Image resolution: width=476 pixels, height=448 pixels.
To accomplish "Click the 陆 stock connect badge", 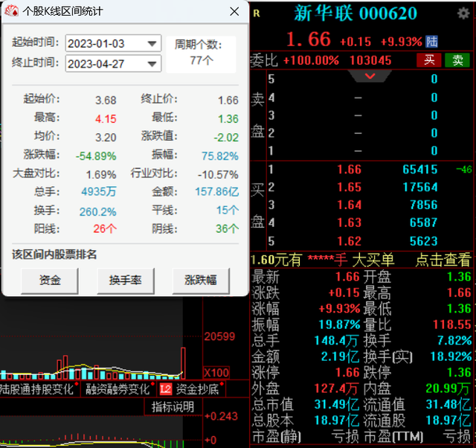I will [x=431, y=42].
